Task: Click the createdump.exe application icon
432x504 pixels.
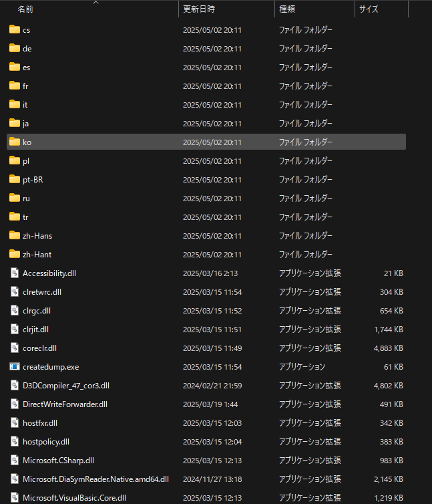Action: tap(15, 366)
